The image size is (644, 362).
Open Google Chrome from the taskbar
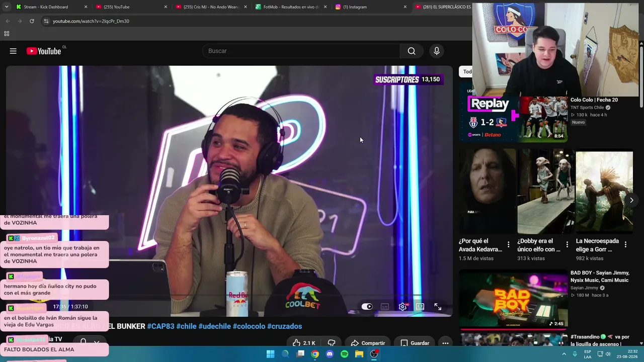pos(315,354)
